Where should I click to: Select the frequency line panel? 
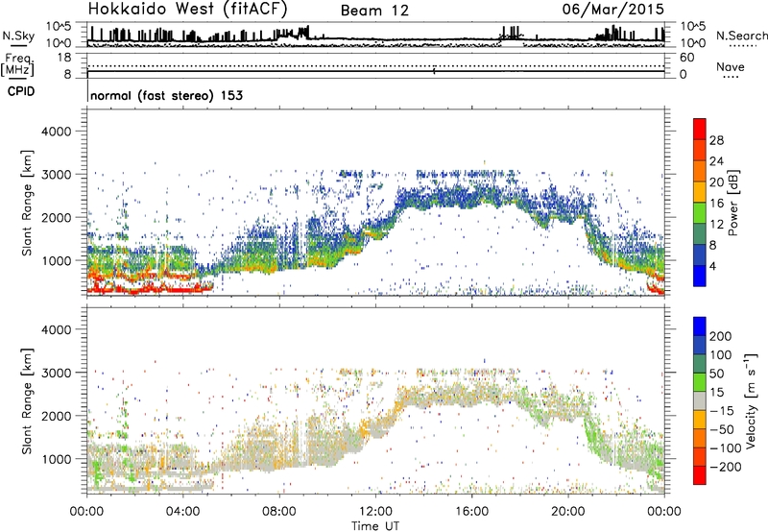pos(375,65)
